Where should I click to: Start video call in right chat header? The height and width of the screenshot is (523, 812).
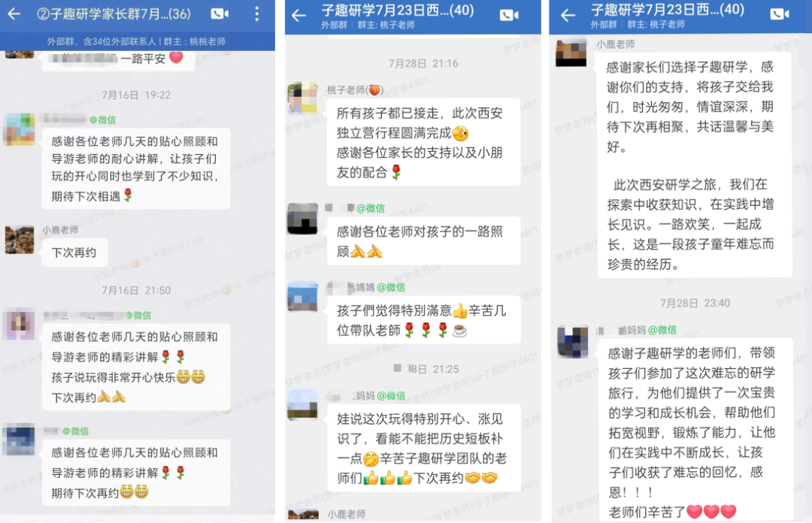coord(780,14)
